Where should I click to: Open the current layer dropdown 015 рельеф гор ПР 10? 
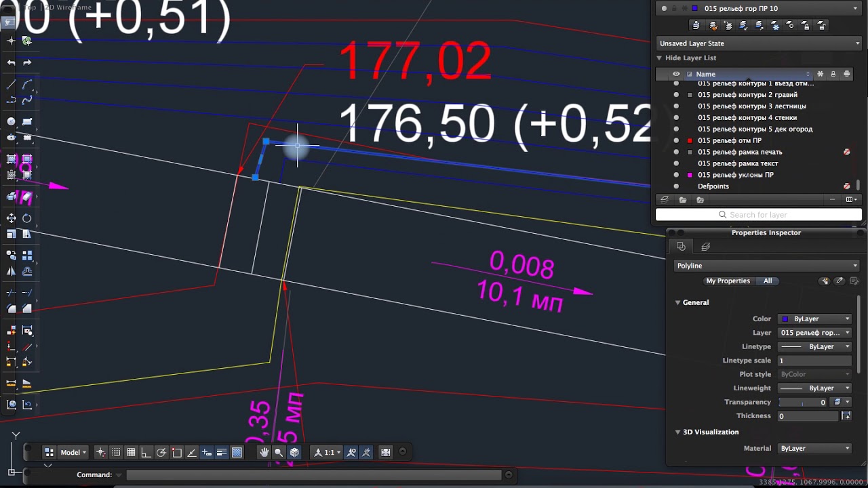pos(758,8)
